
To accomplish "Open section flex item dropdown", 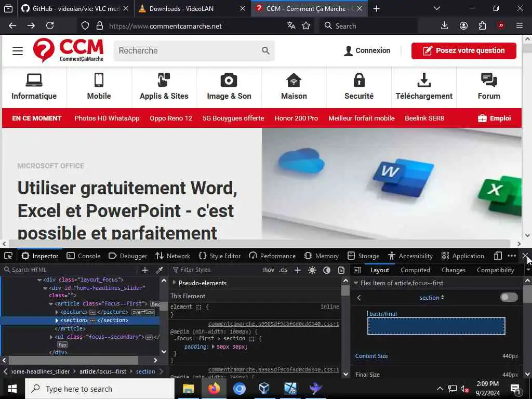I will click(432, 298).
